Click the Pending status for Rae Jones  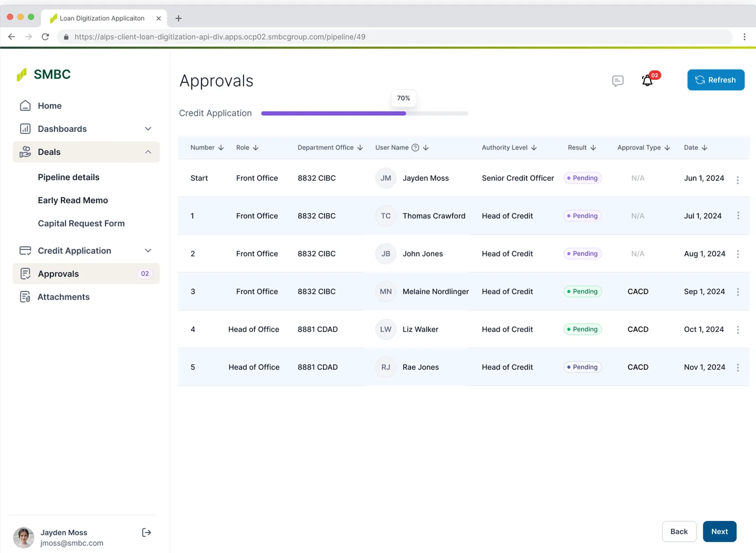(x=583, y=367)
